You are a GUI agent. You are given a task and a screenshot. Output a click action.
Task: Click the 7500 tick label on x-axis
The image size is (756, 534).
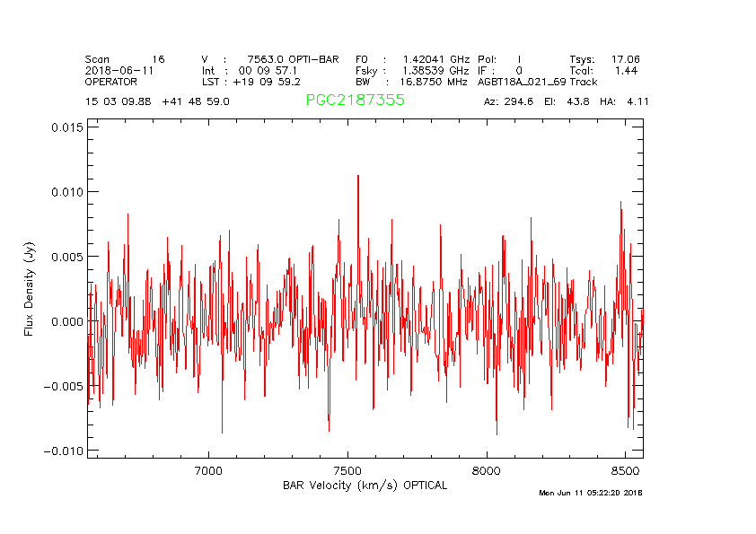coord(347,469)
